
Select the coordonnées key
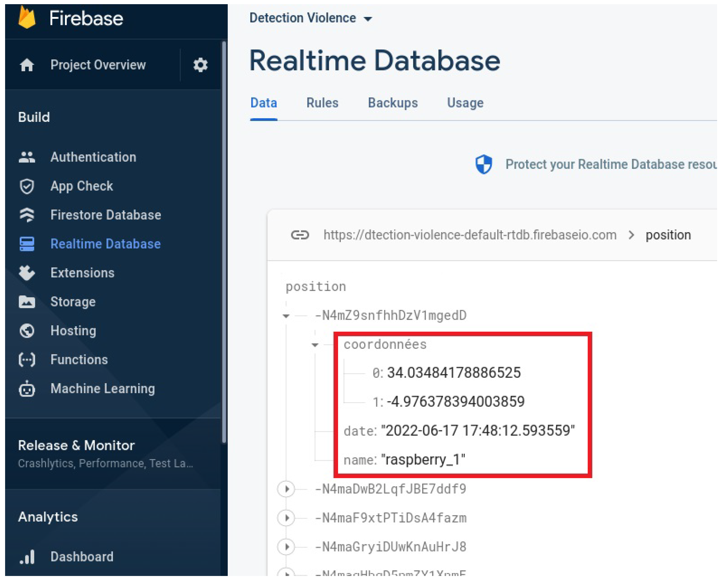coord(385,345)
